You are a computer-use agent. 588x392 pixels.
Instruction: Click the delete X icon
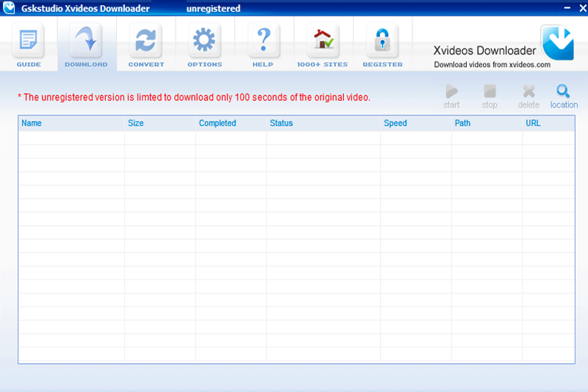528,91
